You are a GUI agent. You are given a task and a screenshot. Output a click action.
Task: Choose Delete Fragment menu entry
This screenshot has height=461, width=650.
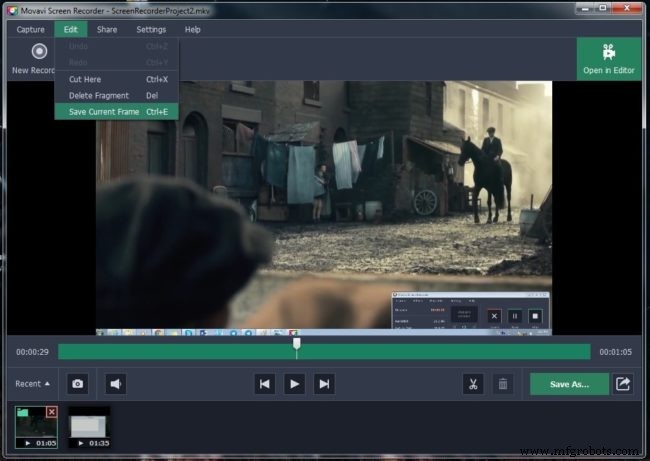coord(116,95)
